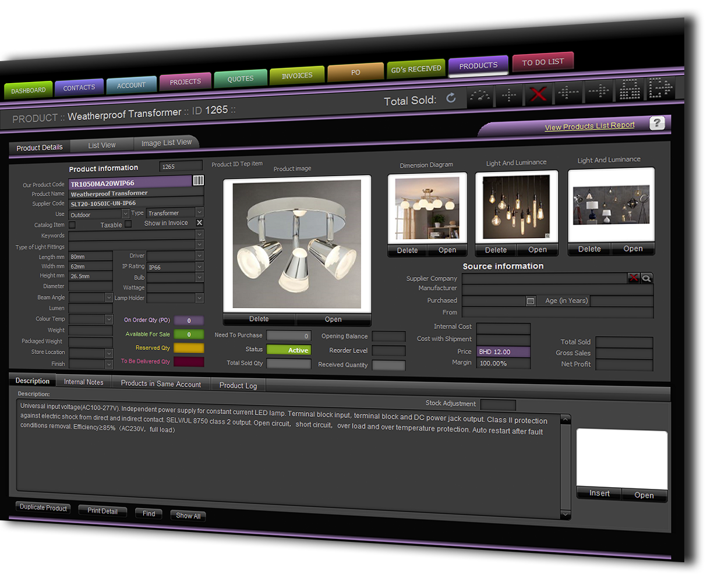Open the Products in Same Account tab
Image resolution: width=728 pixels, height=582 pixels.
coord(161,384)
